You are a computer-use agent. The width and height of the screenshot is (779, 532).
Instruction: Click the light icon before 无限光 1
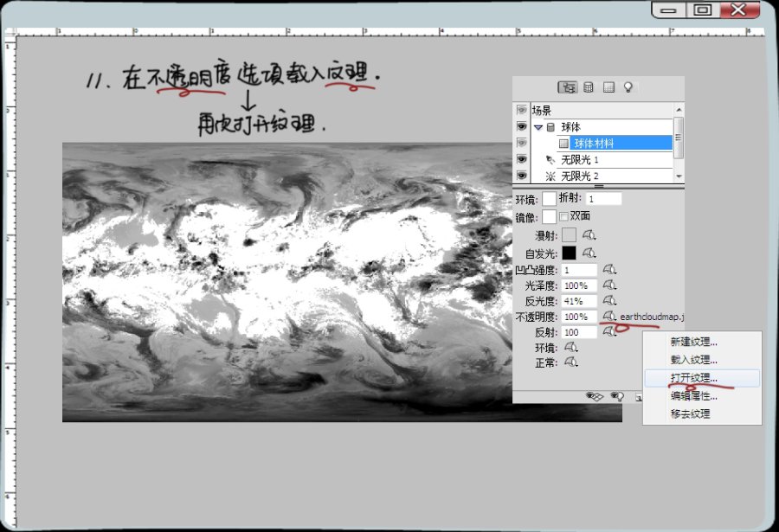[x=550, y=160]
